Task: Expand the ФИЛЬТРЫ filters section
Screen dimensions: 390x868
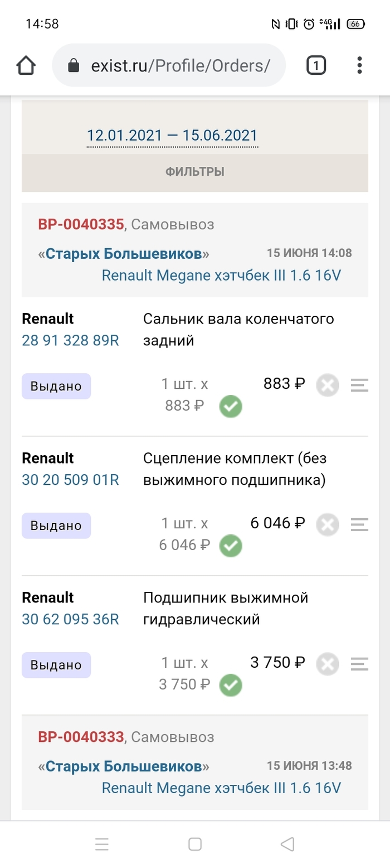Action: [x=195, y=172]
